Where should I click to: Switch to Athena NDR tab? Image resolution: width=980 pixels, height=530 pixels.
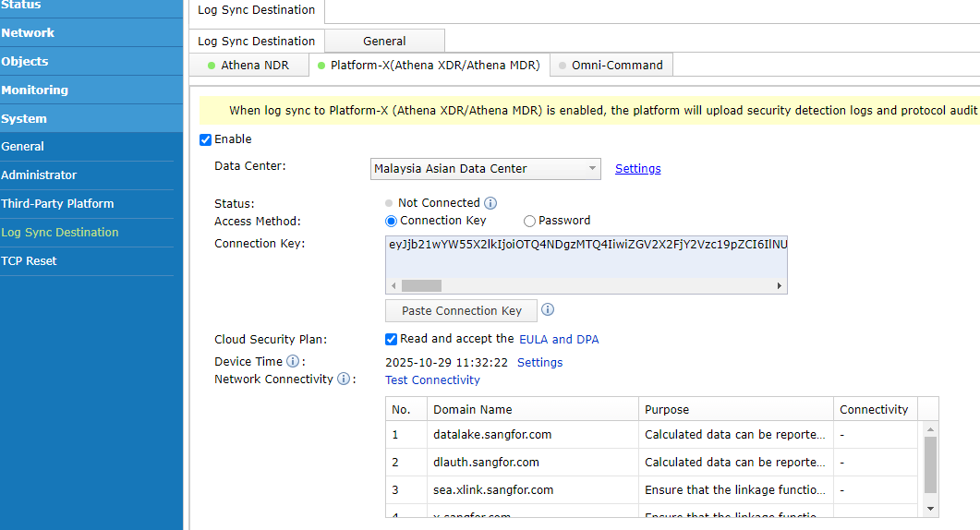click(248, 65)
